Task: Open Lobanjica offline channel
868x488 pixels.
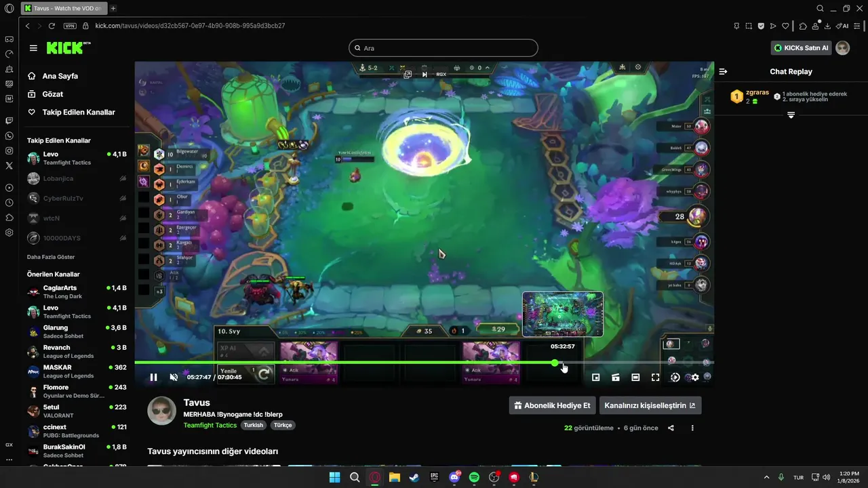Action: [x=77, y=178]
